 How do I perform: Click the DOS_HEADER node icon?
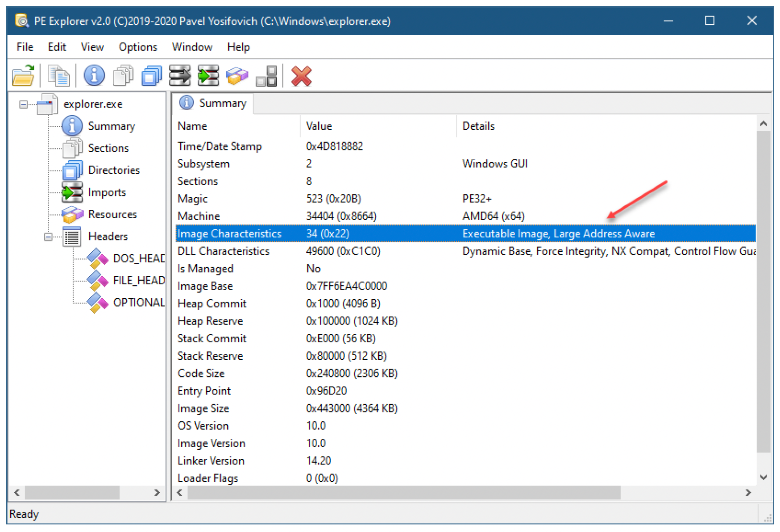point(97,258)
